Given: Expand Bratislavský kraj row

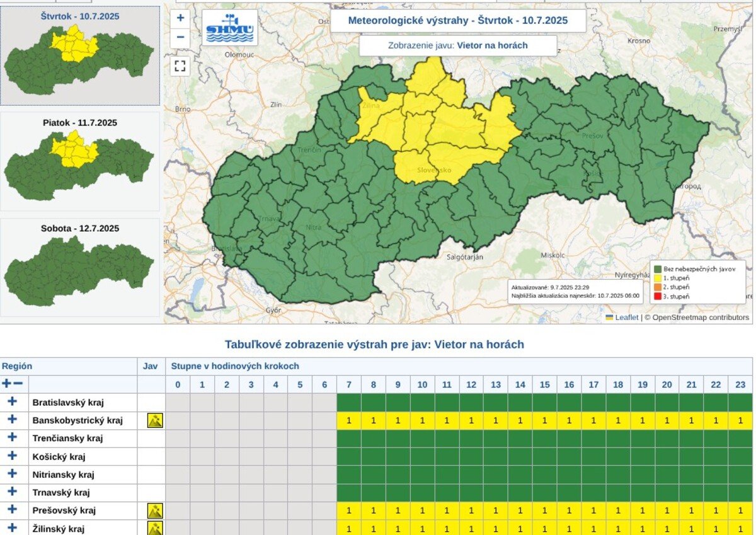Looking at the screenshot, I should point(12,402).
